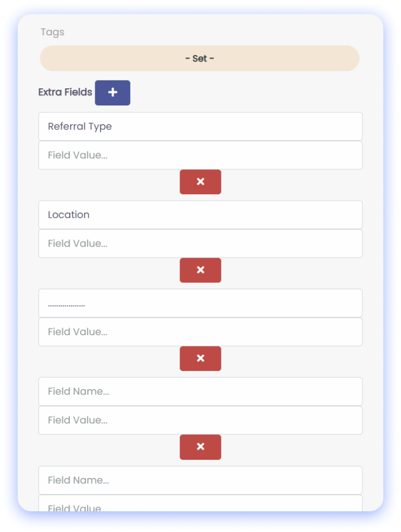
Task: Click the partially visible bottom Field Value
Action: click(x=200, y=504)
